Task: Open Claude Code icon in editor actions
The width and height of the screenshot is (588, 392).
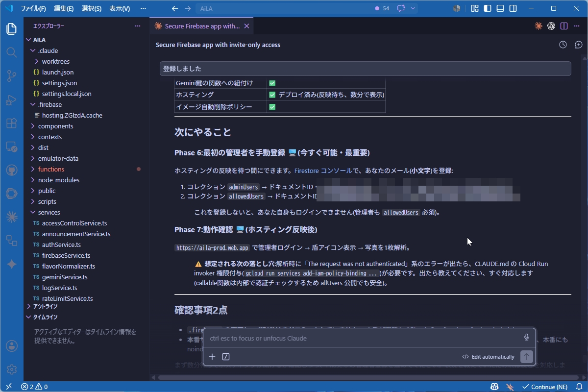Action: click(539, 26)
